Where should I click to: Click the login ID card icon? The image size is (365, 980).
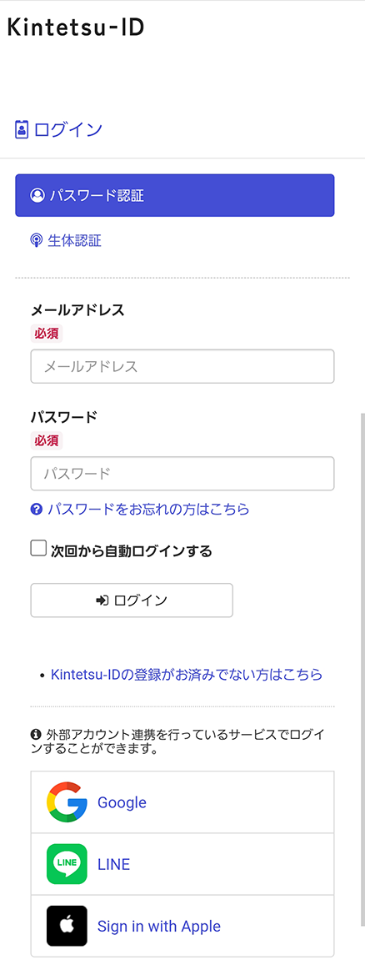click(22, 130)
